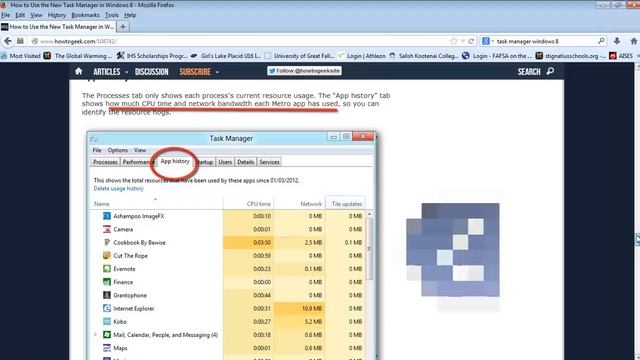Screen dimensions: 640x360
Task: Open the Firefox View menu
Action: pyautogui.click(x=36, y=15)
